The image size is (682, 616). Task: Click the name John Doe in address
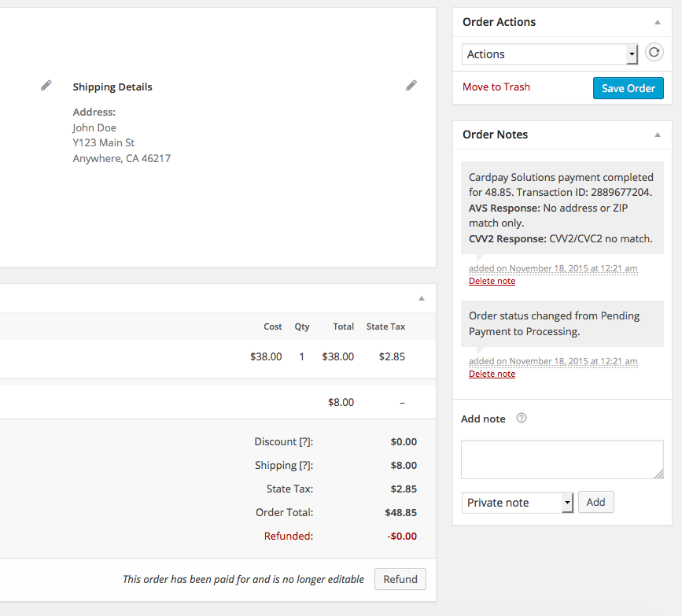[x=94, y=127]
